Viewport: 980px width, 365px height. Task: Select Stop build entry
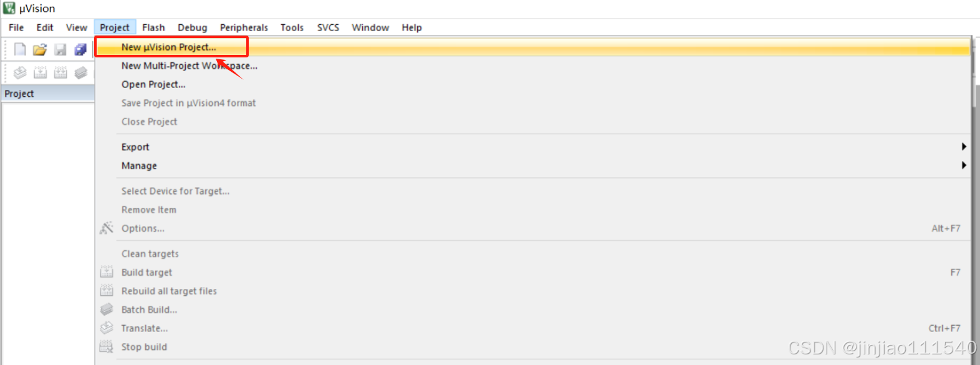point(533,347)
